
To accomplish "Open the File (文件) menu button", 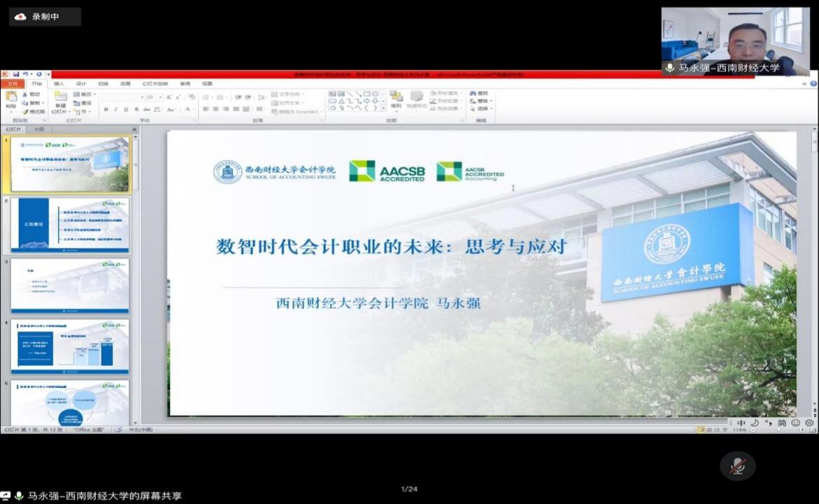I will coord(13,83).
